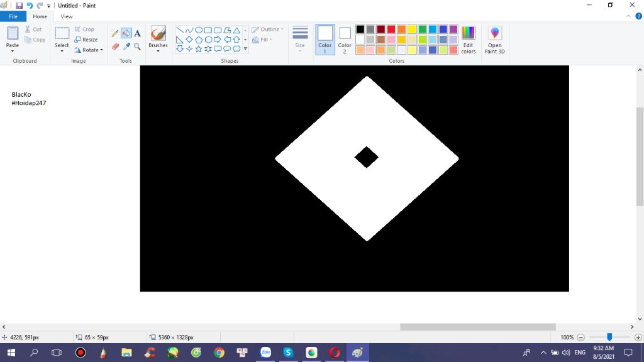
Task: Collapse the ribbon with the chevron
Action: pos(628,16)
